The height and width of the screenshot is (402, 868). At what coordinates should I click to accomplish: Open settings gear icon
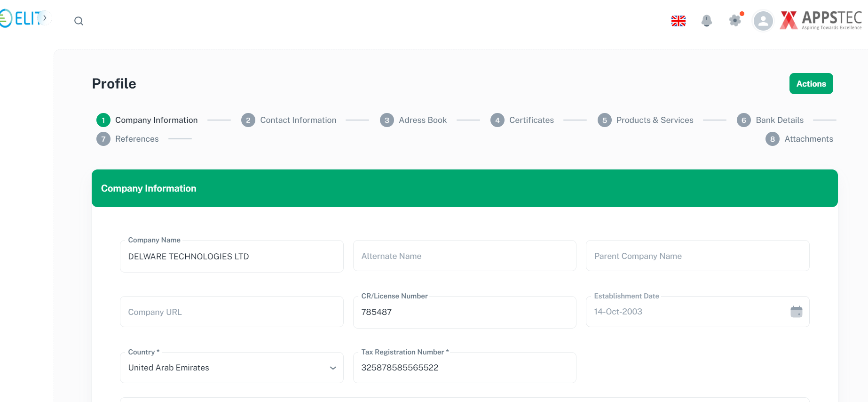(734, 21)
